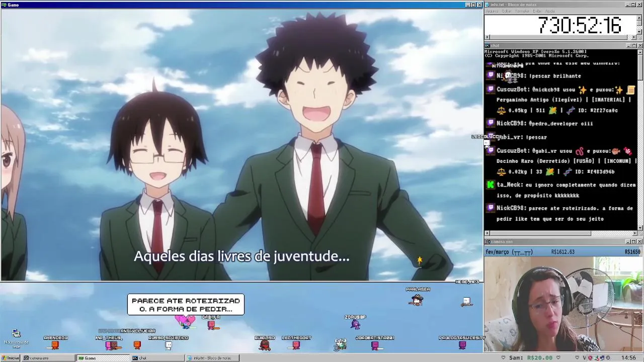Viewport: 644px width, 362px height.
Task: Click the notepad icon in info.txt title bar
Action: click(488, 5)
